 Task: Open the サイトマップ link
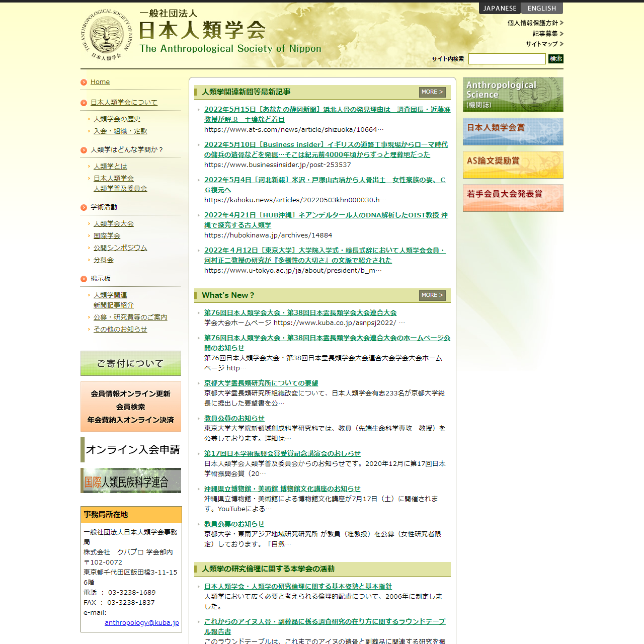click(x=542, y=44)
